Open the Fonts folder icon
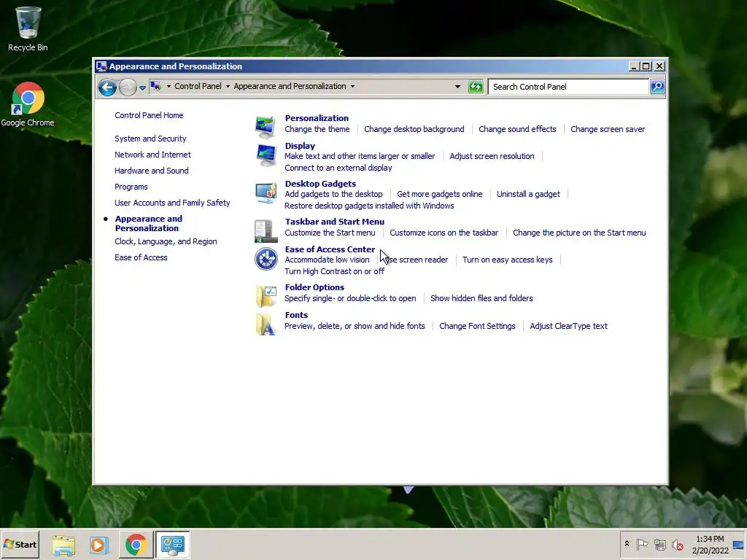 coord(266,324)
